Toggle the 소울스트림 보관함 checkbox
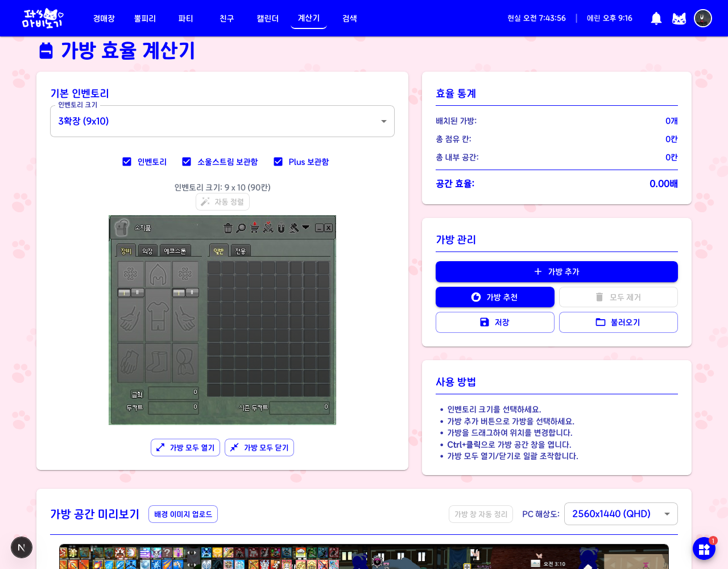The height and width of the screenshot is (569, 728). pos(187,162)
